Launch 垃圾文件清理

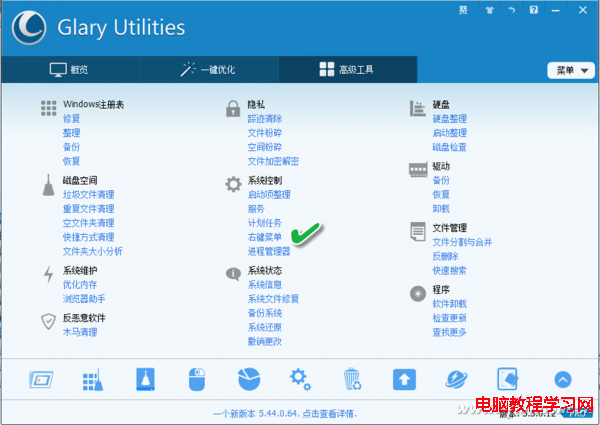tap(88, 195)
